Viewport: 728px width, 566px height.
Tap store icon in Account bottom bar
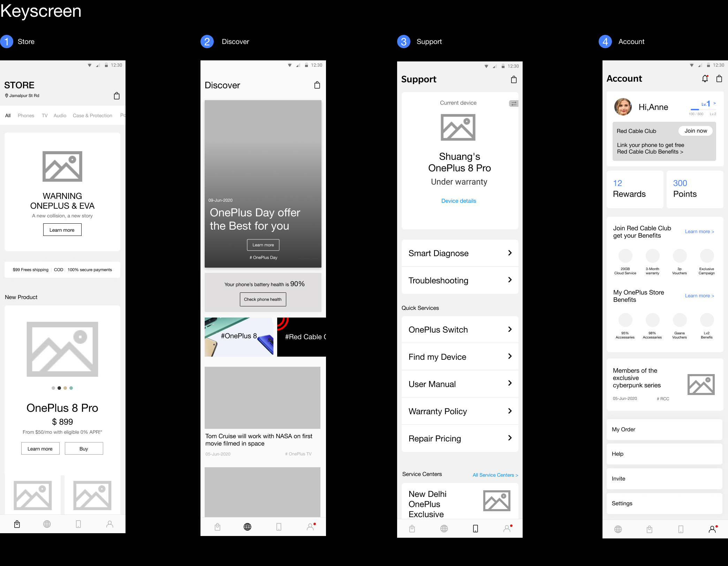(650, 529)
